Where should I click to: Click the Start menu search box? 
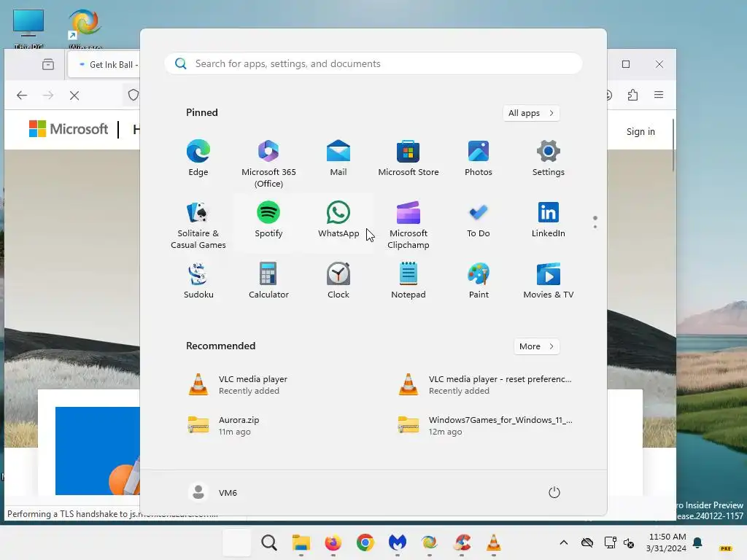[373, 64]
